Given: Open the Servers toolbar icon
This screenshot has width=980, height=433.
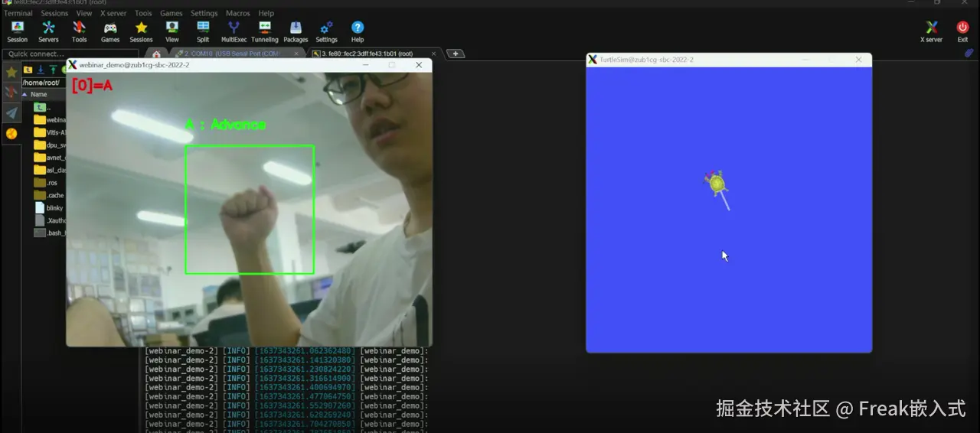Looking at the screenshot, I should point(48,31).
